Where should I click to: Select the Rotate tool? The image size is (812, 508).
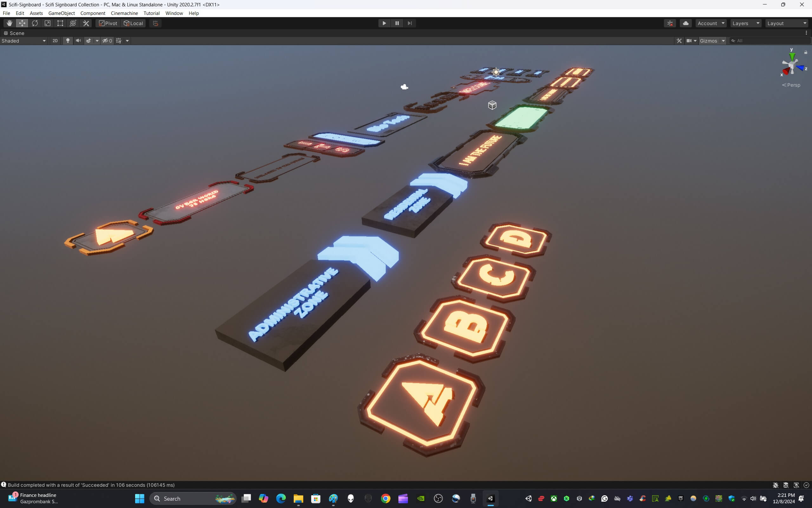pyautogui.click(x=35, y=23)
